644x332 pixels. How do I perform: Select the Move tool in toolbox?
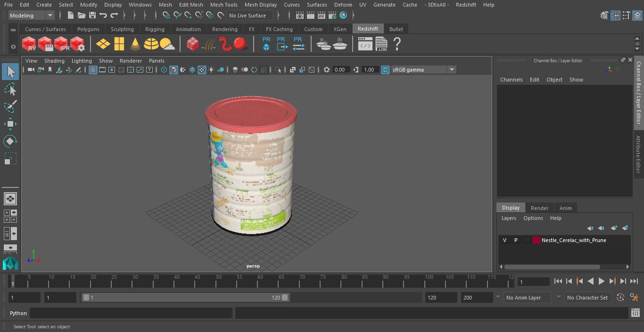pyautogui.click(x=10, y=124)
